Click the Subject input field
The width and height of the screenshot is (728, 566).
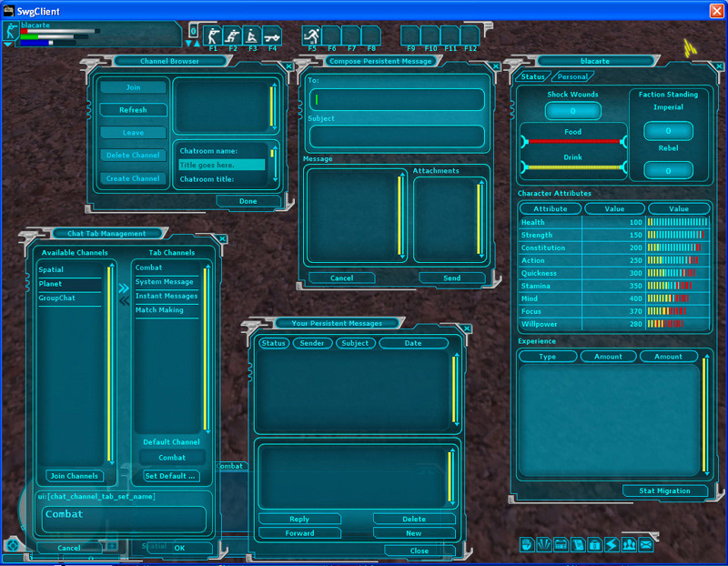(x=397, y=136)
